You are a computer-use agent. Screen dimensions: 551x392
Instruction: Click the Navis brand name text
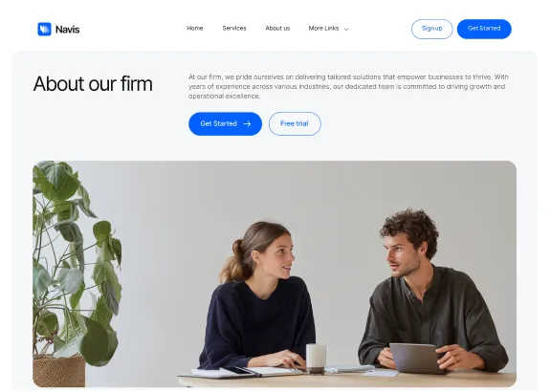tap(68, 30)
